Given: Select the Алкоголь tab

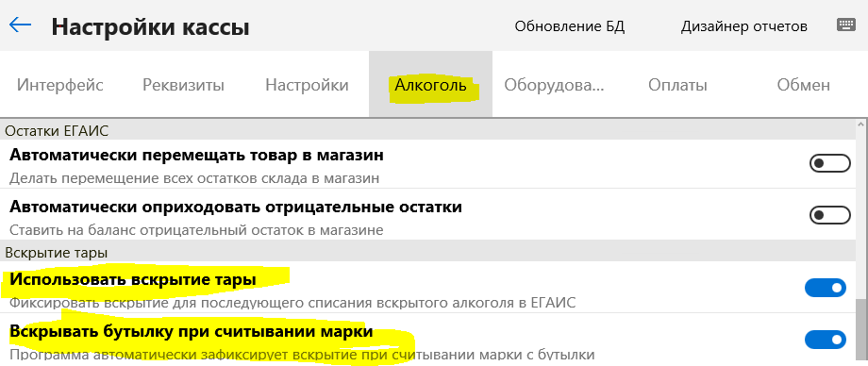Looking at the screenshot, I should click(x=430, y=85).
